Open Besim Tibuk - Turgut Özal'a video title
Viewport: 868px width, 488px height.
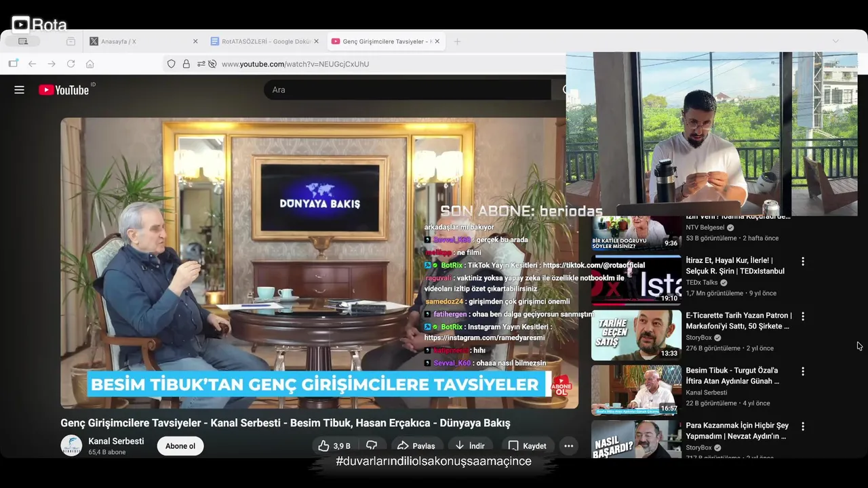coord(732,375)
